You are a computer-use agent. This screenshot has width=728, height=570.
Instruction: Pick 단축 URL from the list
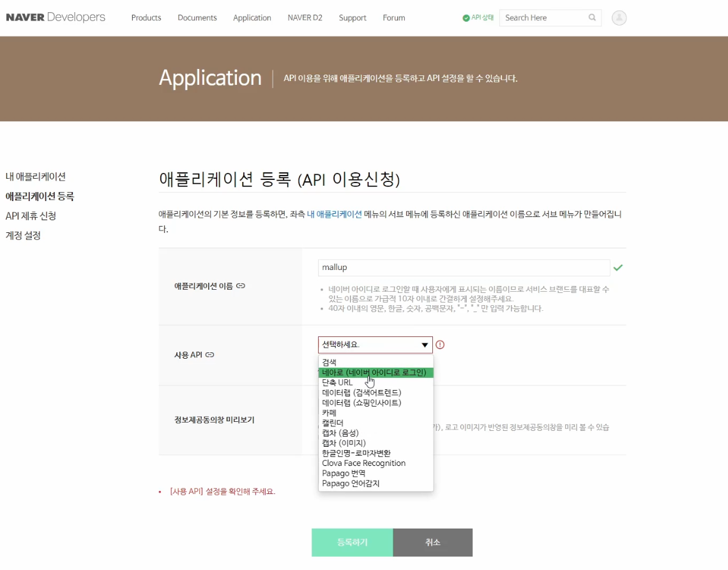(x=375, y=382)
